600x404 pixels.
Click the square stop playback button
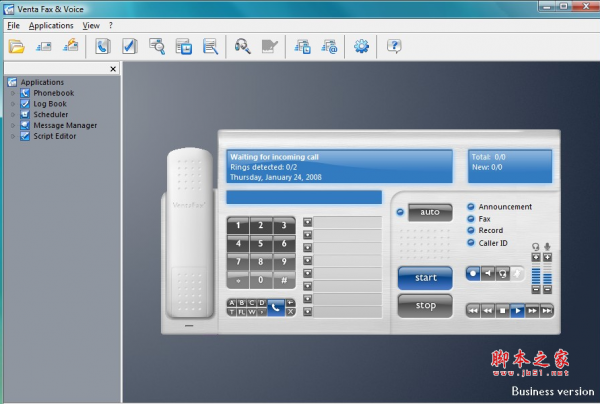pyautogui.click(x=503, y=311)
